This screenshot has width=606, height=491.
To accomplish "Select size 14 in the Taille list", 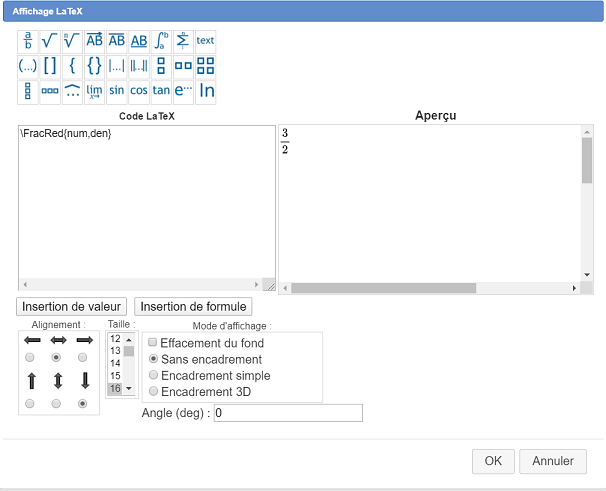I will click(115, 363).
